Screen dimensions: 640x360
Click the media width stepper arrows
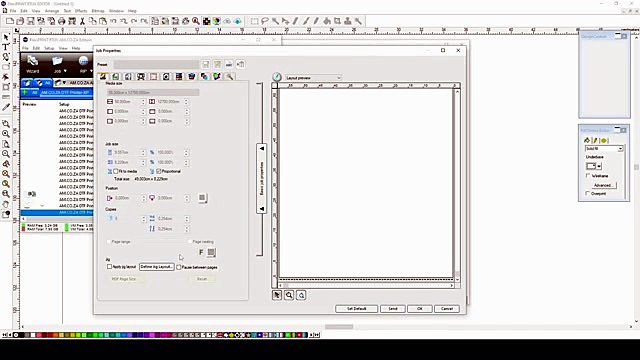[x=143, y=102]
